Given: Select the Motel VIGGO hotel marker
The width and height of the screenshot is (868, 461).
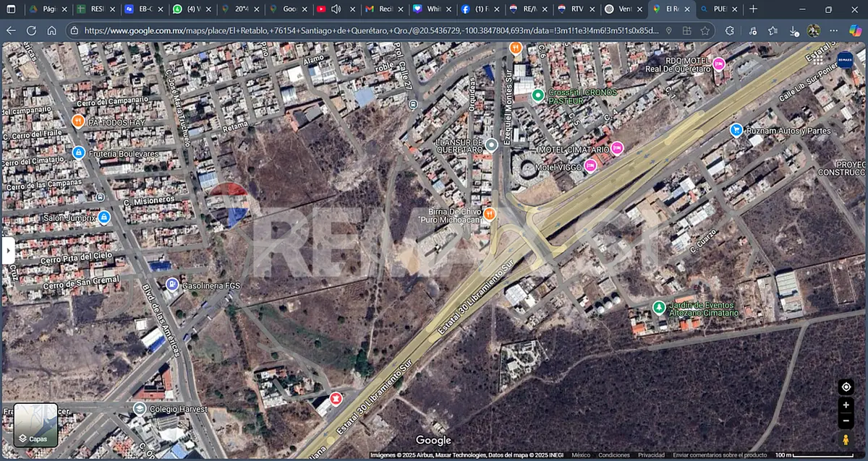Looking at the screenshot, I should [x=590, y=166].
